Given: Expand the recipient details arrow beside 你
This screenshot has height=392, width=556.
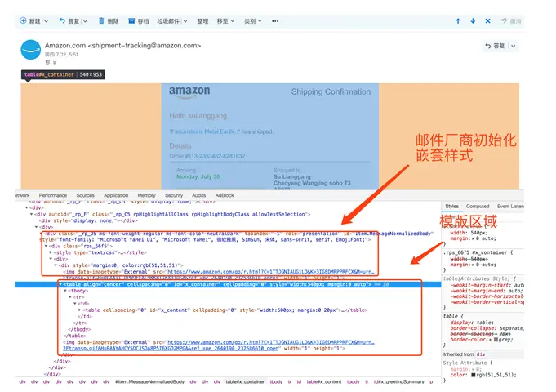Looking at the screenshot, I should click(55, 62).
